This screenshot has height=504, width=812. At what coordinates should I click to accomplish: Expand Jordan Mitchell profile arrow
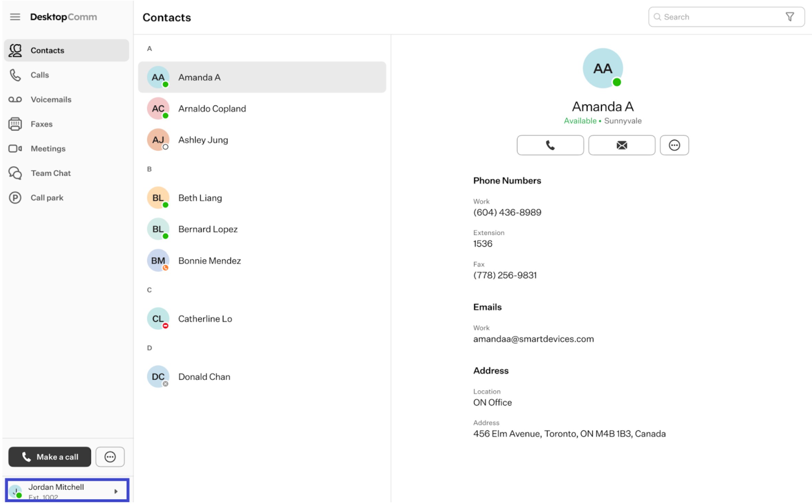(x=116, y=491)
